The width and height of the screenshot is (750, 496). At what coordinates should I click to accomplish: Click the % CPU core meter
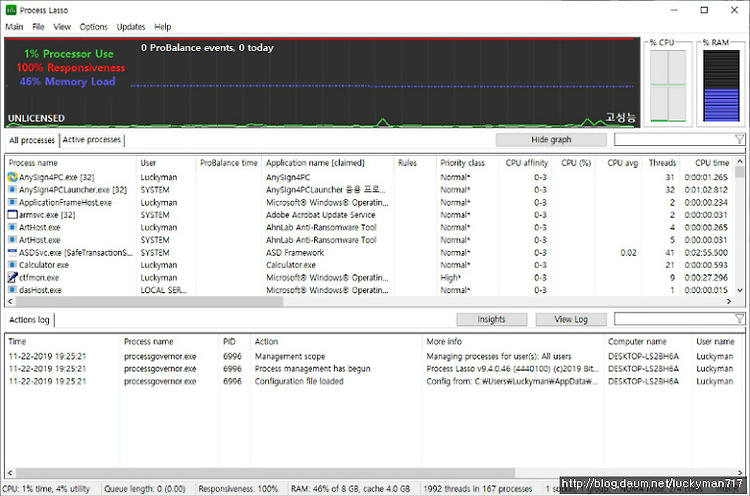[x=668, y=86]
